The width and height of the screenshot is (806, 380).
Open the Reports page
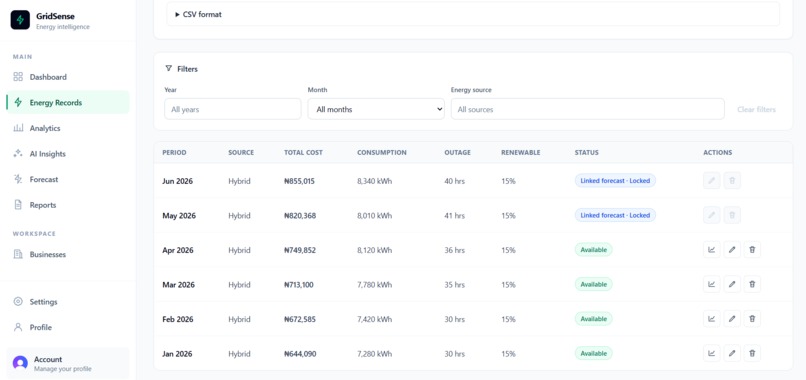click(x=68, y=205)
